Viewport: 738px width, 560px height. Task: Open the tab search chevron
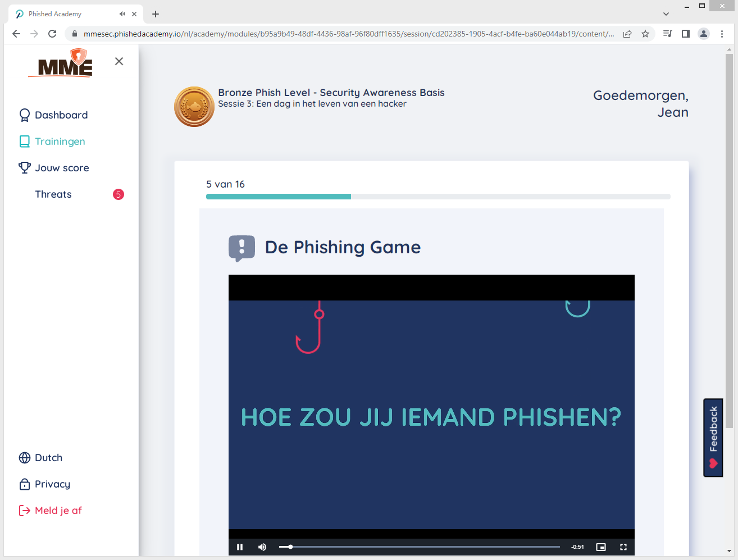pyautogui.click(x=666, y=14)
